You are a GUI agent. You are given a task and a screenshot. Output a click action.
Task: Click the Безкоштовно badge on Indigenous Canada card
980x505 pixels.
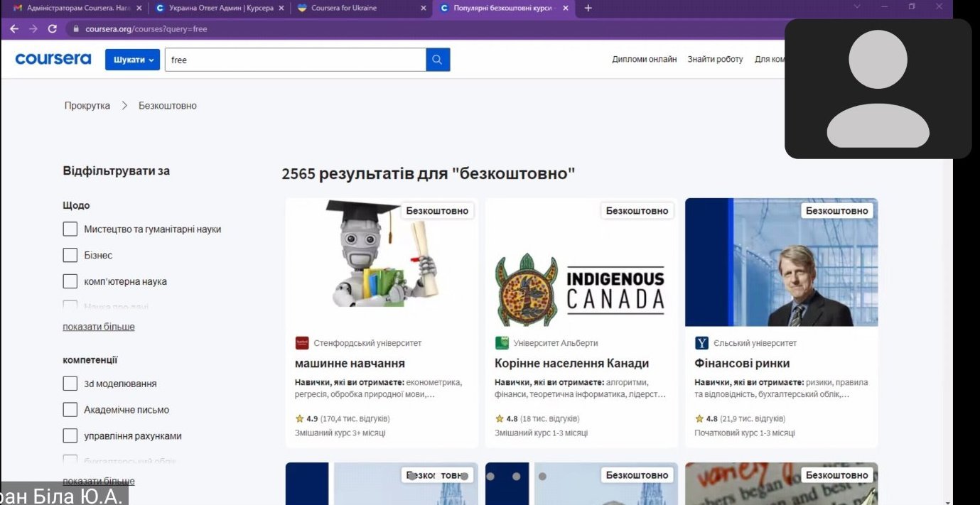[x=637, y=211]
